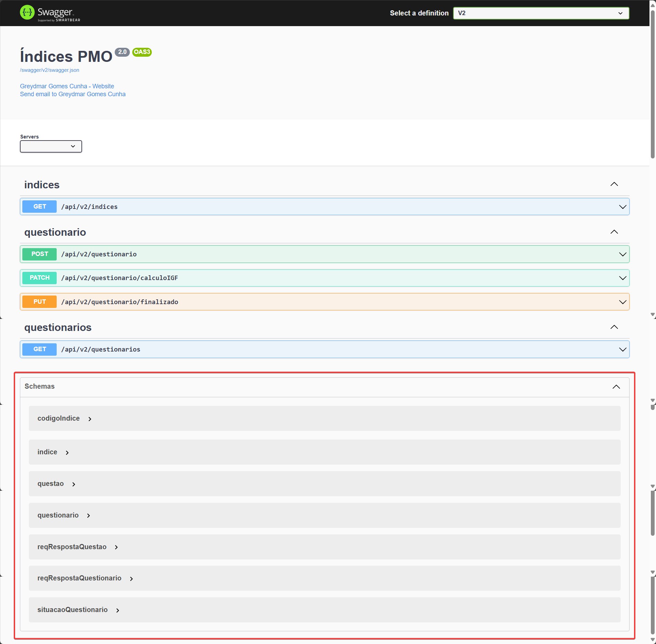Click the GET badge on /api/v2/questionarios
This screenshot has width=656, height=644.
39,349
